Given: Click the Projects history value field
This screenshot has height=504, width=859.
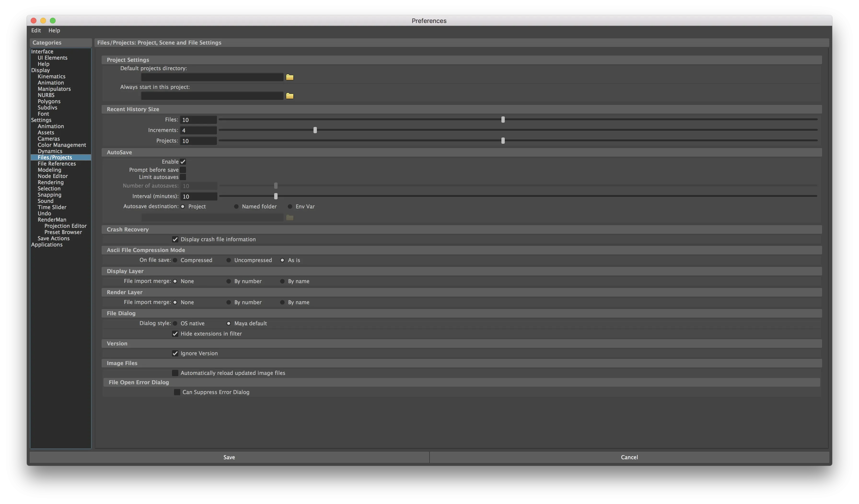Looking at the screenshot, I should point(198,141).
